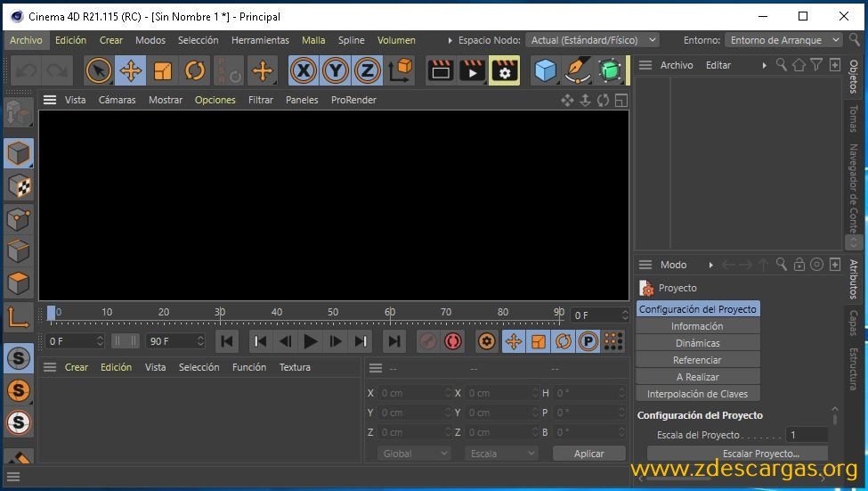Screen dimensions: 868x491
Task: Toggle white S snap icon
Action: click(19, 423)
